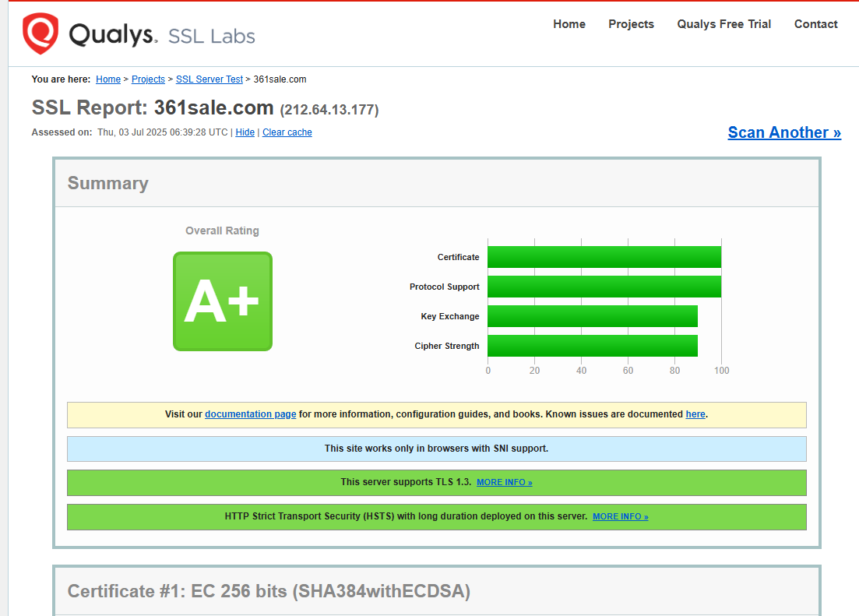Go to Qualys Free Trial page
Screen dimensions: 859x616
pyautogui.click(x=723, y=24)
